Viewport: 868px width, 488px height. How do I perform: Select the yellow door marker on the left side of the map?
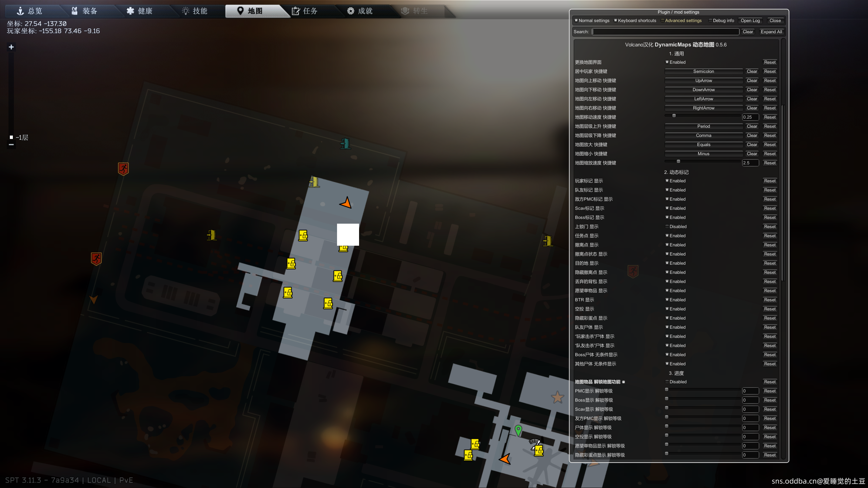[212, 235]
